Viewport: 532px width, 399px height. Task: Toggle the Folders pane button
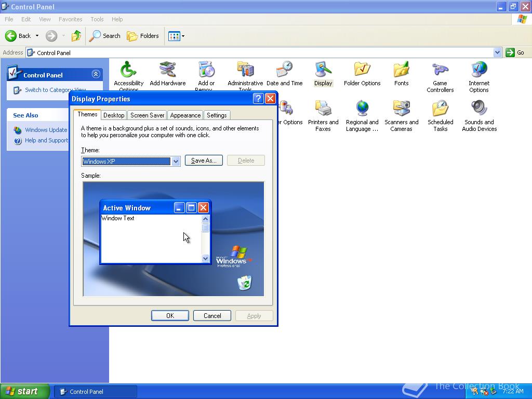[142, 36]
